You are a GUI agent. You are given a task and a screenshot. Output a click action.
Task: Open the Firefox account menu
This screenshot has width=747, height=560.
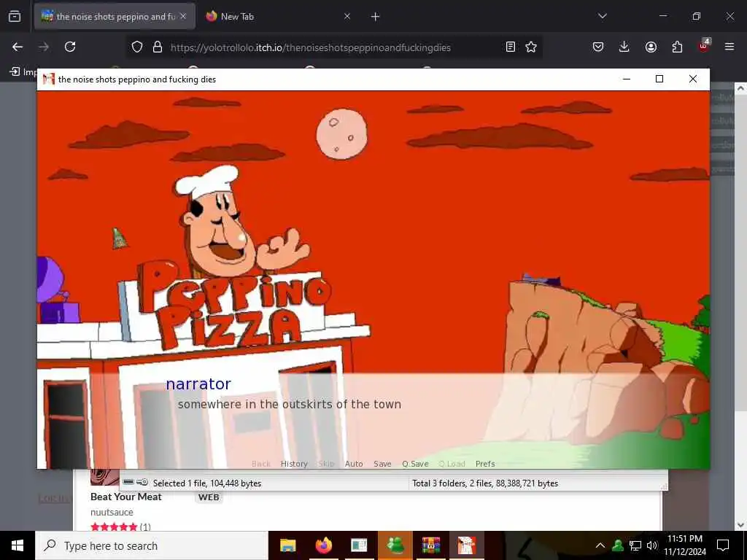651,47
